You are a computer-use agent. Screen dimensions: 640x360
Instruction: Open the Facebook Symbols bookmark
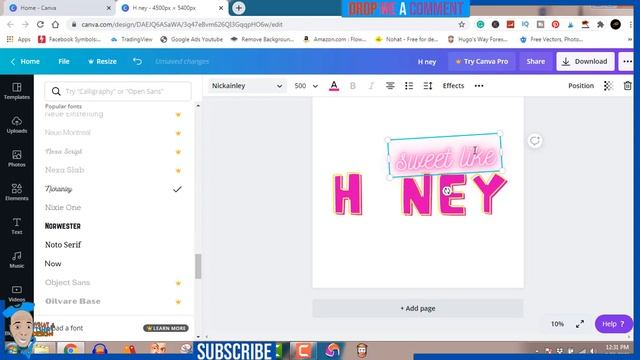click(69, 39)
